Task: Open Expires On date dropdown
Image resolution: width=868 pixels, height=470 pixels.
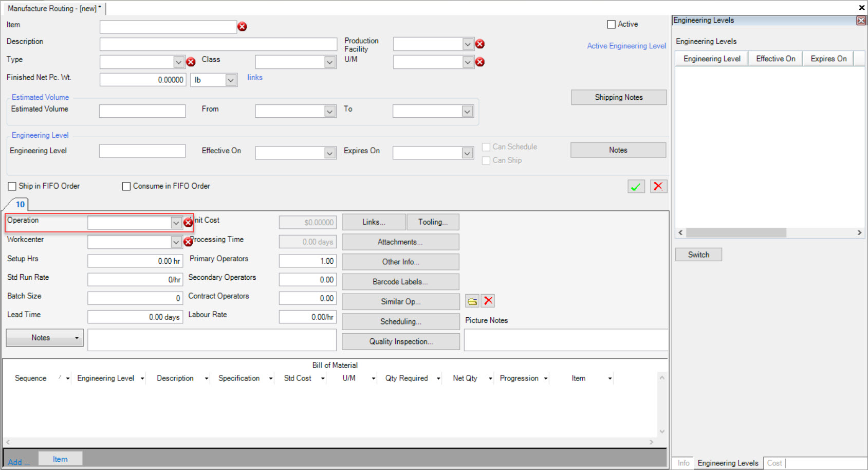Action: coord(467,153)
